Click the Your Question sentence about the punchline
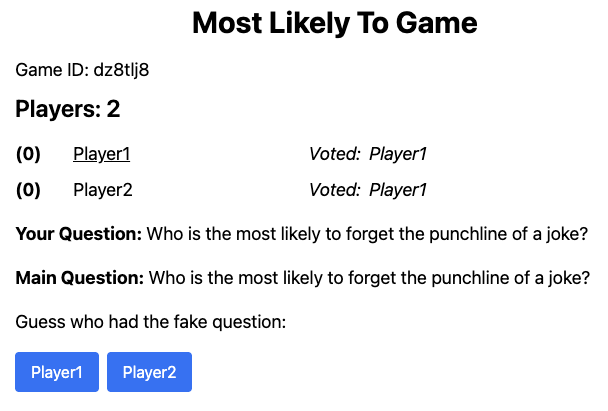 (367, 234)
